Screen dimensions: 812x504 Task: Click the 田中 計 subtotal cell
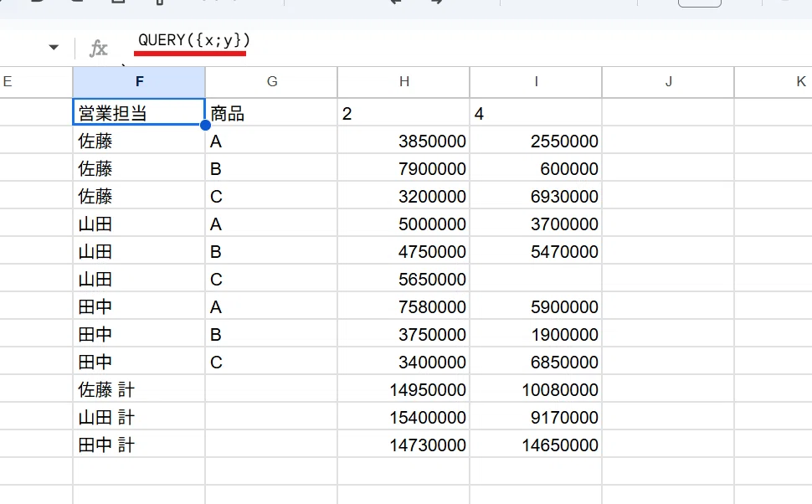click(x=139, y=445)
